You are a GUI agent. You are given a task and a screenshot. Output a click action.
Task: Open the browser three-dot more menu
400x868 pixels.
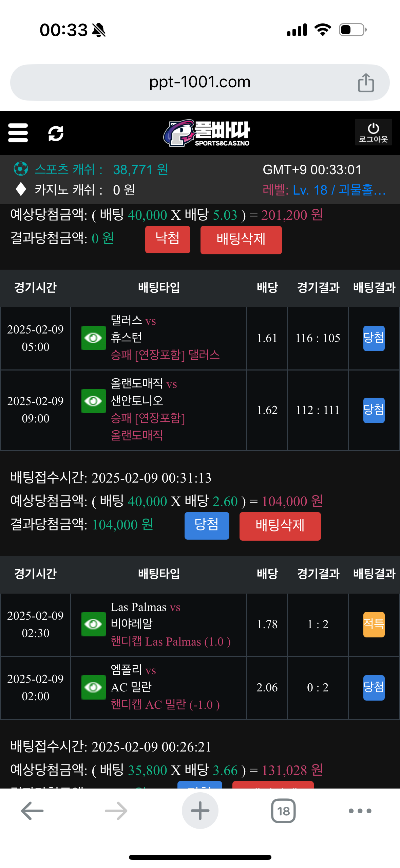click(x=360, y=811)
